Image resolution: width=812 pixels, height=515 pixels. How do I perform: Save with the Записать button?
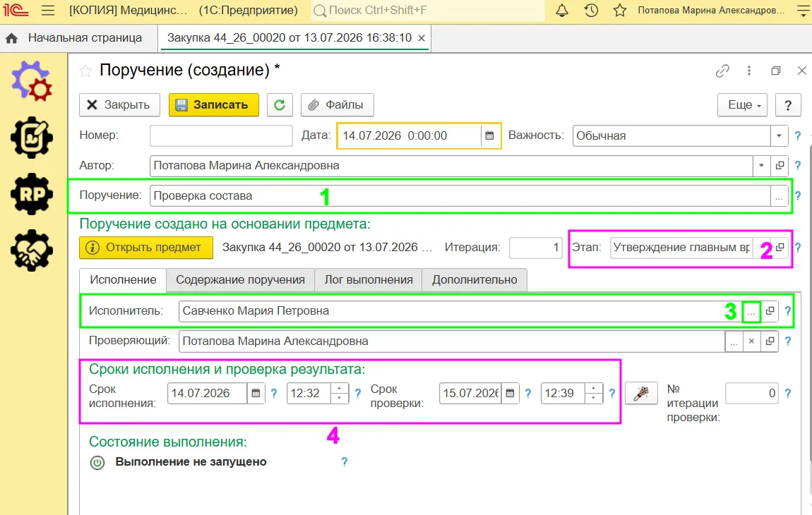pyautogui.click(x=214, y=105)
